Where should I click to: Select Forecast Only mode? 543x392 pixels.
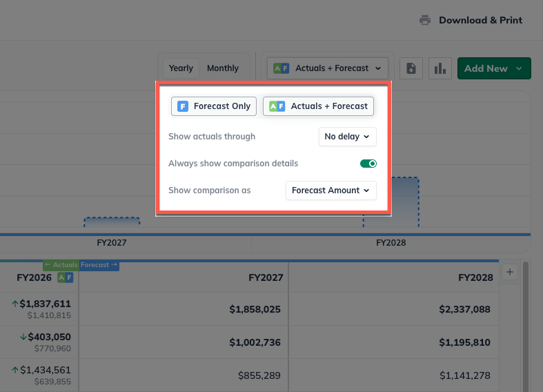coord(214,106)
